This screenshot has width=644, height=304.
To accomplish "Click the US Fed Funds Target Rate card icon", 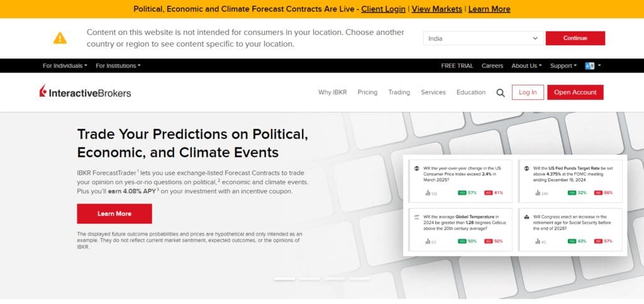I will [526, 168].
